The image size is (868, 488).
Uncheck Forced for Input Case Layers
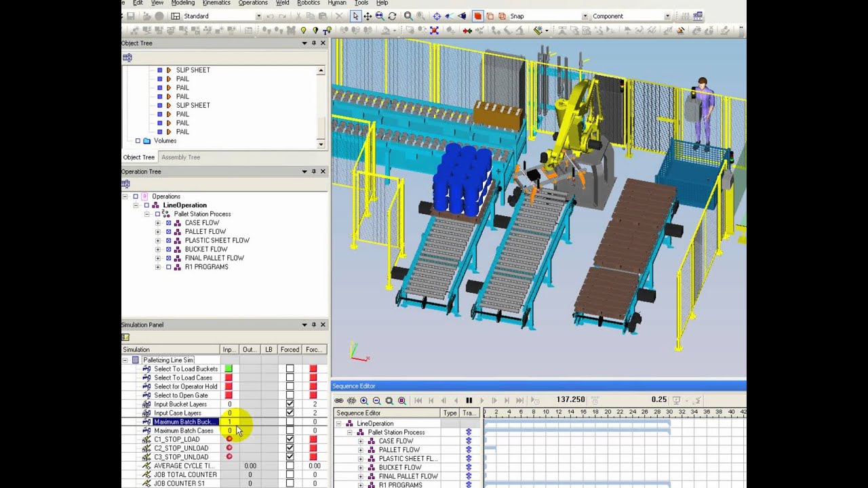click(x=290, y=413)
